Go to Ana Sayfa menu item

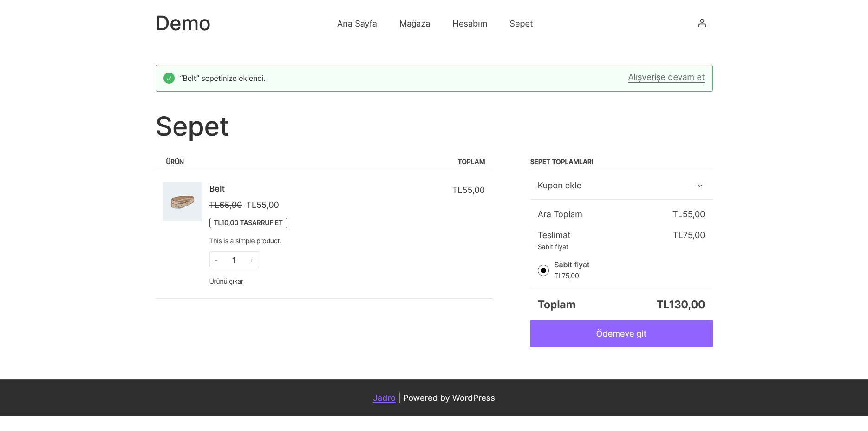(x=357, y=24)
